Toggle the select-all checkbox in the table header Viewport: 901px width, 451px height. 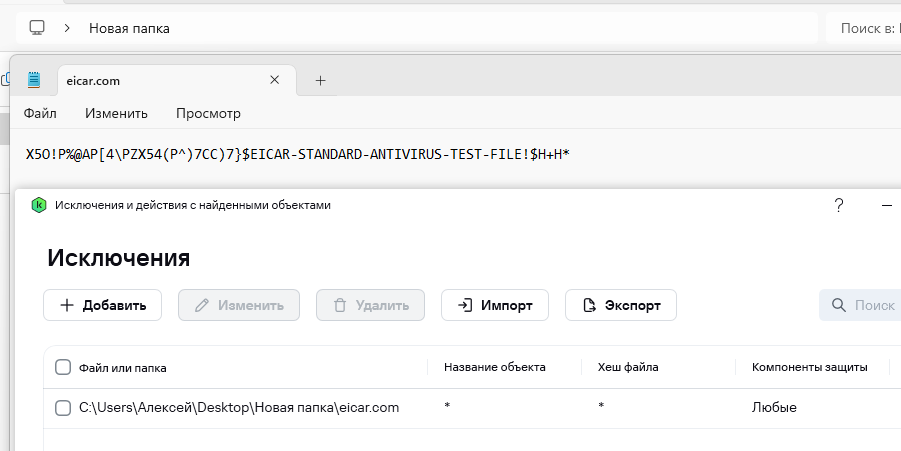(x=63, y=367)
